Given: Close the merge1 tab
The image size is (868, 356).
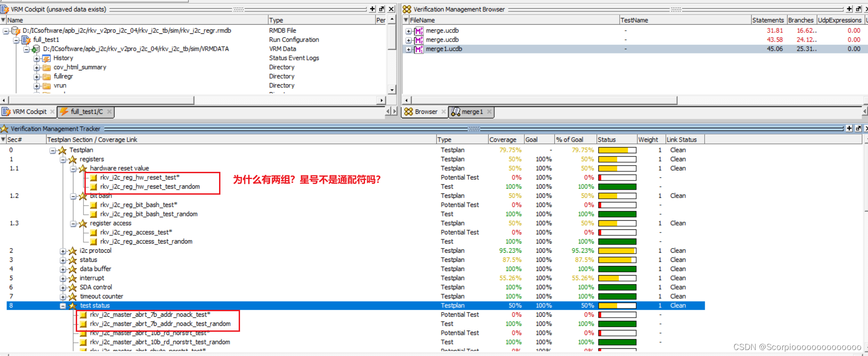Looking at the screenshot, I should tap(489, 112).
